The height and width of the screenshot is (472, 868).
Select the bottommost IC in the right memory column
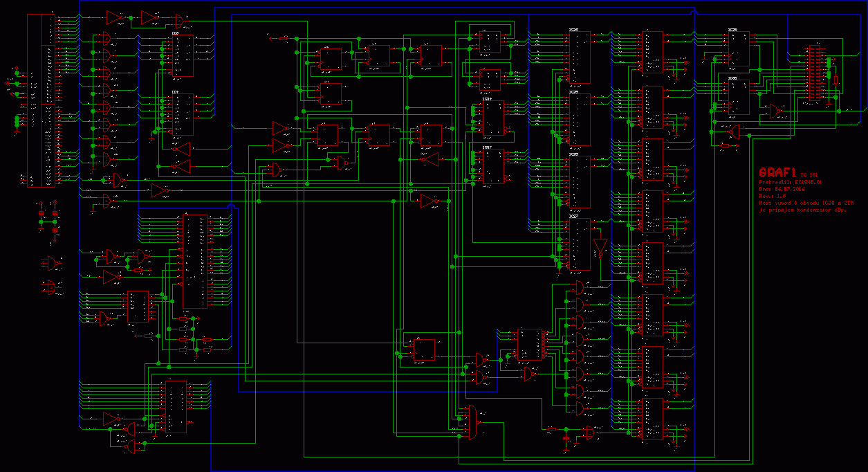[652, 419]
